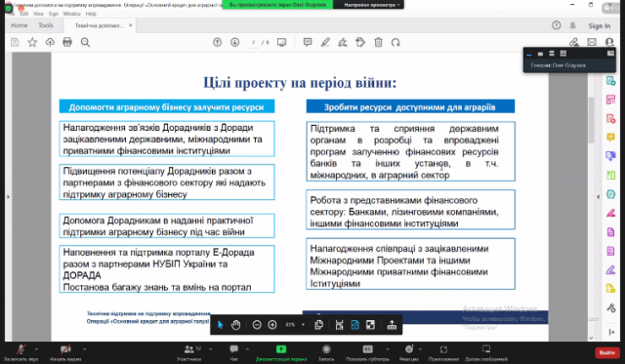The width and height of the screenshot is (625, 364).
Task: Click the red Leave meeting button
Action: [606, 352]
